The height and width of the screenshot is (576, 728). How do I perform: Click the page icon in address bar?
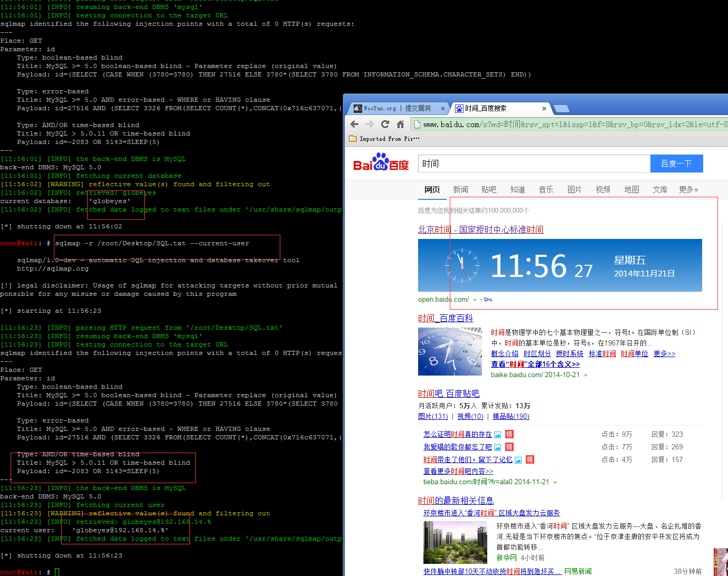click(417, 124)
